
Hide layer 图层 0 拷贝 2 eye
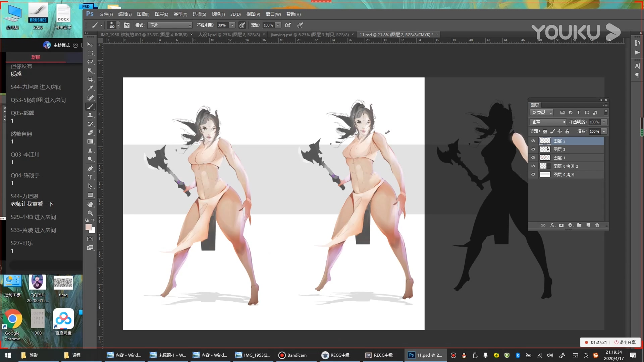point(533,166)
